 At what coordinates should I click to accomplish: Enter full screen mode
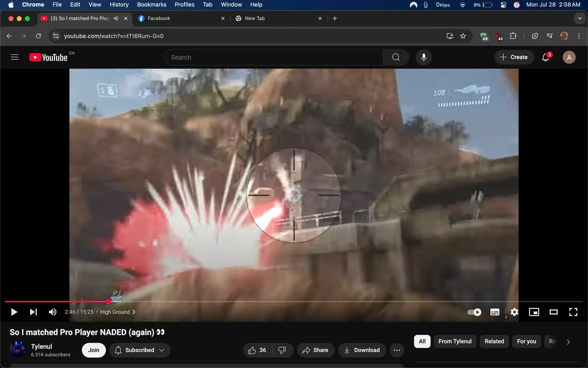point(573,312)
